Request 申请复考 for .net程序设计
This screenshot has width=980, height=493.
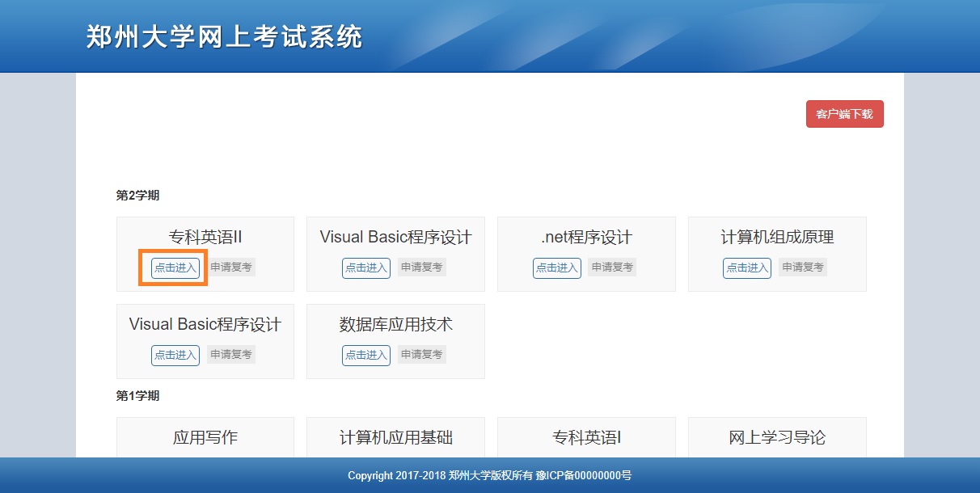pyautogui.click(x=612, y=268)
